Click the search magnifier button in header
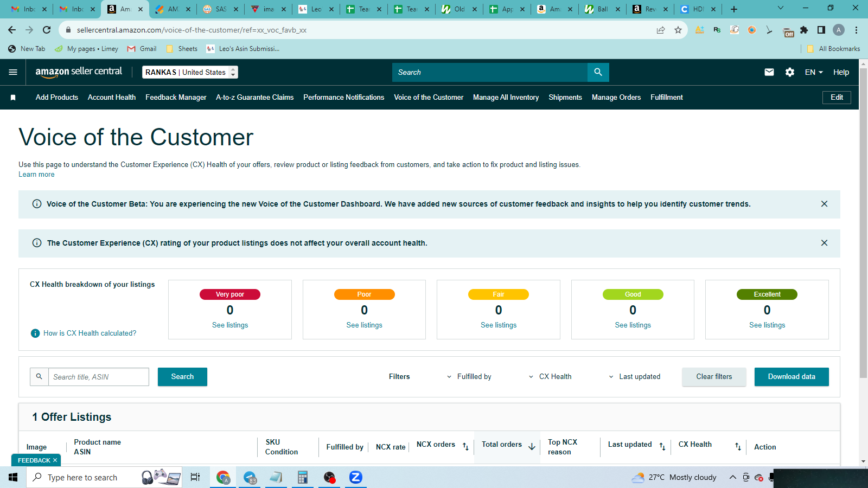The image size is (868, 488). pos(598,72)
